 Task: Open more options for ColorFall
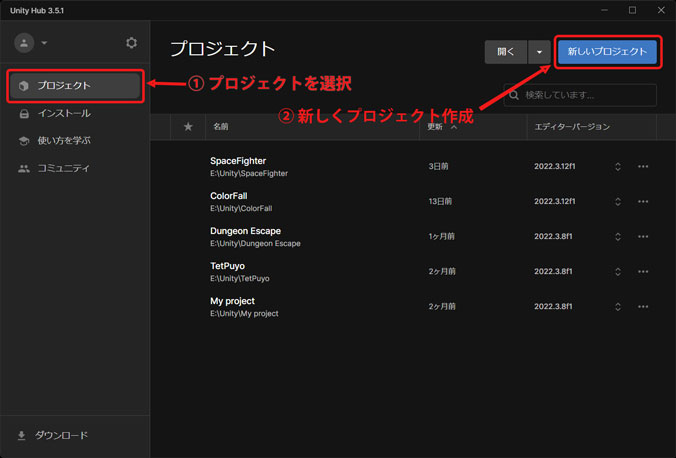point(643,201)
